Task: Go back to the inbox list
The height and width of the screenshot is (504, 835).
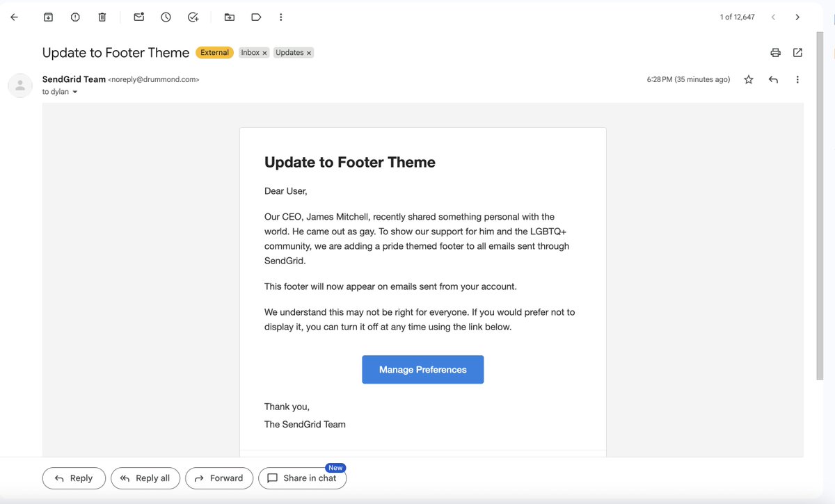Action: [x=14, y=17]
